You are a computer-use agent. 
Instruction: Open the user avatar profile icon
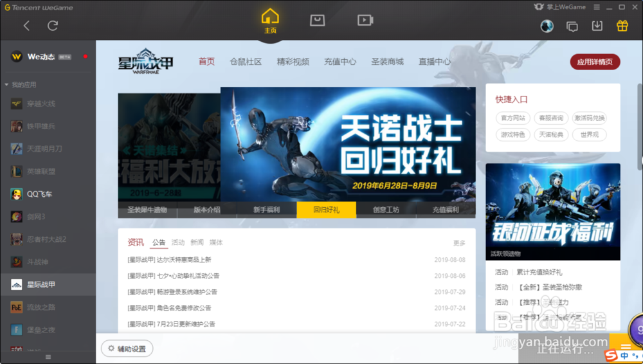click(x=547, y=26)
